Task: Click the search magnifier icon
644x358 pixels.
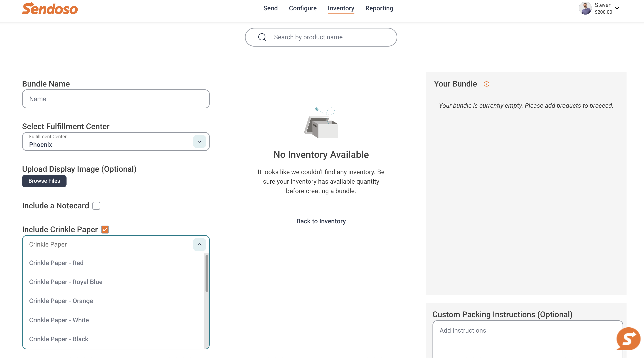Action: pos(262,37)
